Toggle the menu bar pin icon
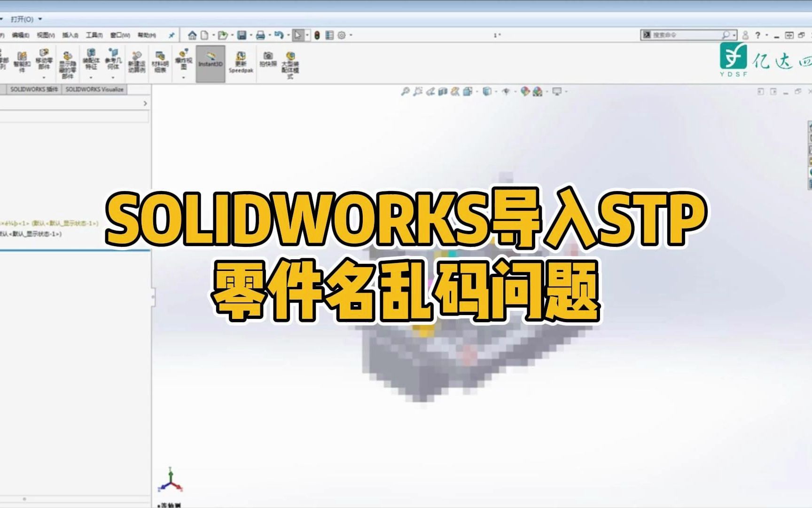This screenshot has width=812, height=508. click(172, 35)
